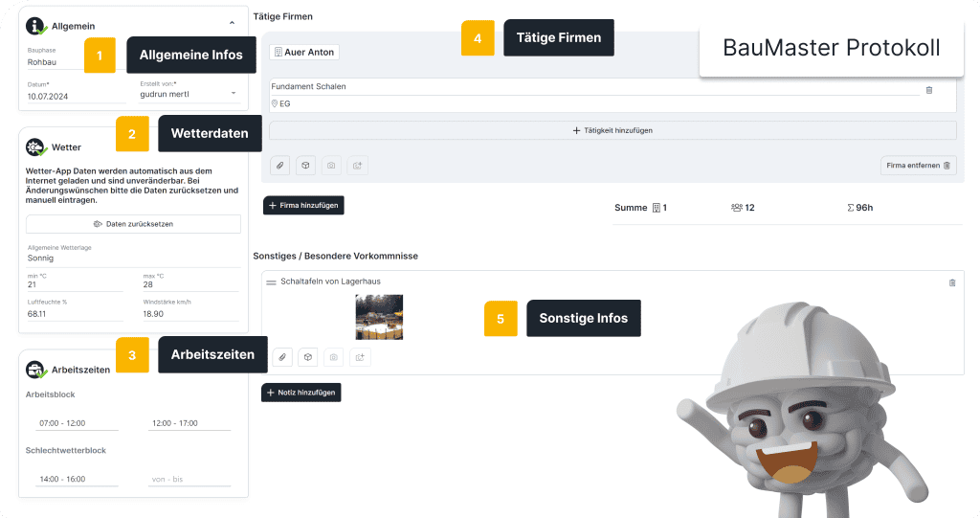Add activity via Tätigkeit hinzufügen
This screenshot has height=518, width=980.
[612, 130]
